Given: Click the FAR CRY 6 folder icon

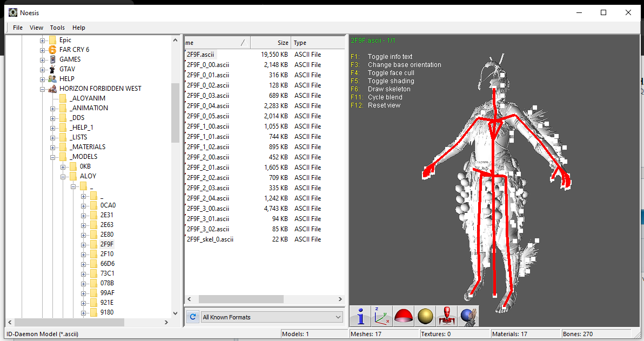Looking at the screenshot, I should pyautogui.click(x=52, y=50).
